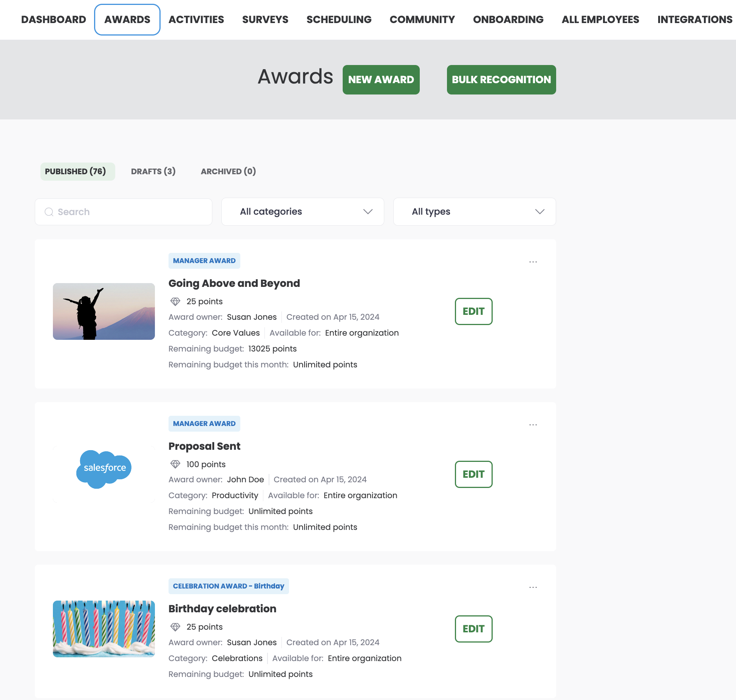Click the mountain silhouette award thumbnail
The width and height of the screenshot is (736, 700).
click(104, 311)
